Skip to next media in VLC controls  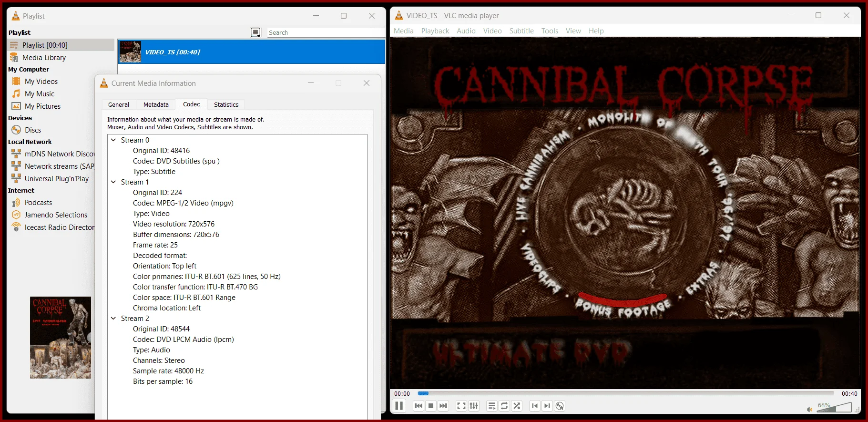pyautogui.click(x=443, y=406)
